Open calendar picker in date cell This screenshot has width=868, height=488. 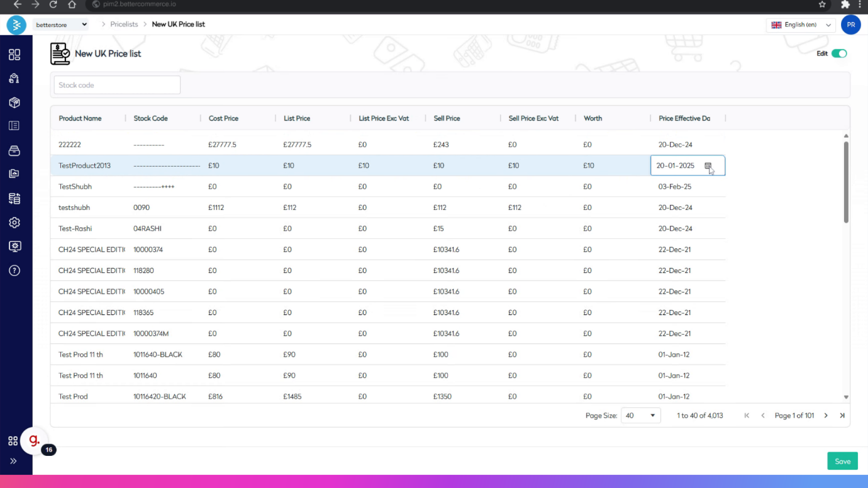708,166
